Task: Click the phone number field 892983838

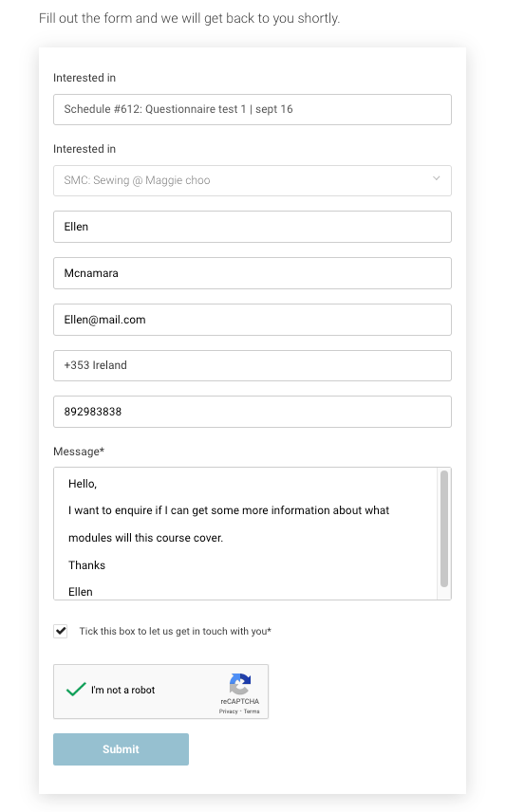Action: (x=253, y=412)
